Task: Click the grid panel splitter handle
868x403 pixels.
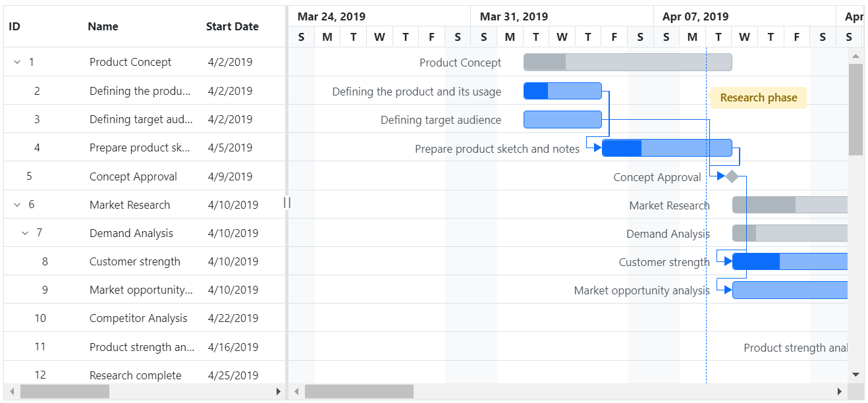Action: [x=286, y=203]
